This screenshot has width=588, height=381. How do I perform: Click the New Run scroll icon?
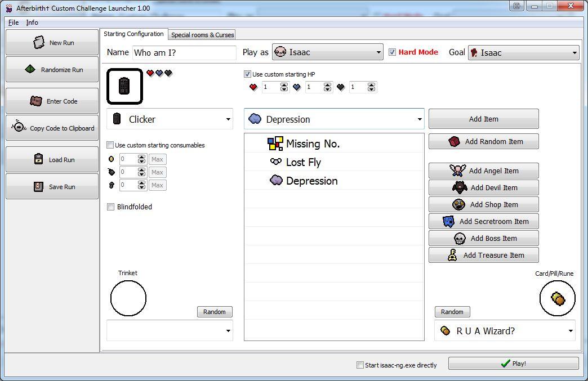(x=39, y=42)
